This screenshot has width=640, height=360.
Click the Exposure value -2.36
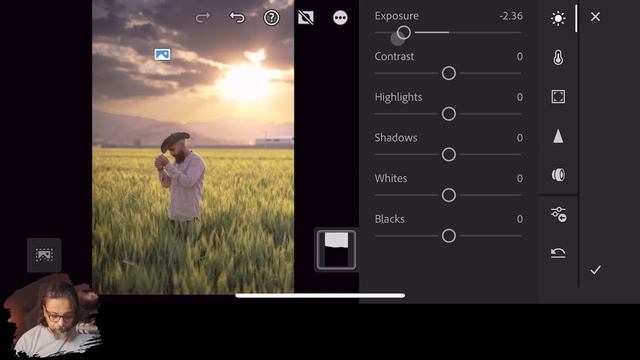coord(511,16)
